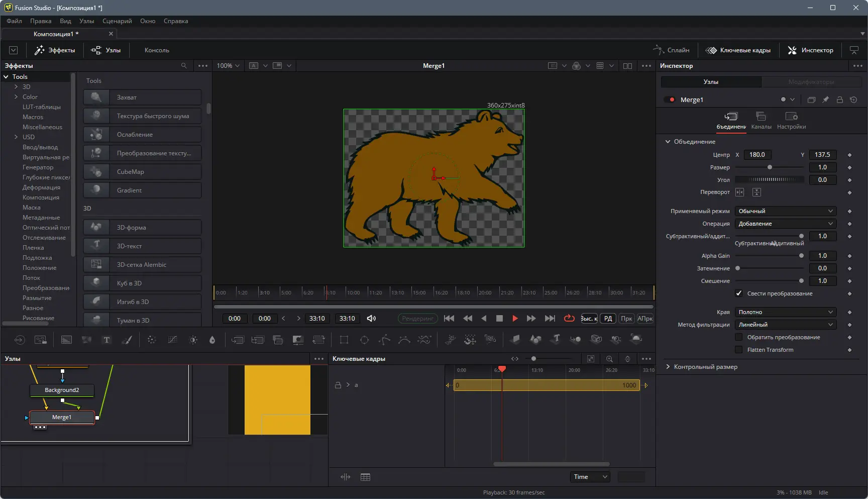
Task: Open the 'Ключевые кадры' panel
Action: point(738,50)
